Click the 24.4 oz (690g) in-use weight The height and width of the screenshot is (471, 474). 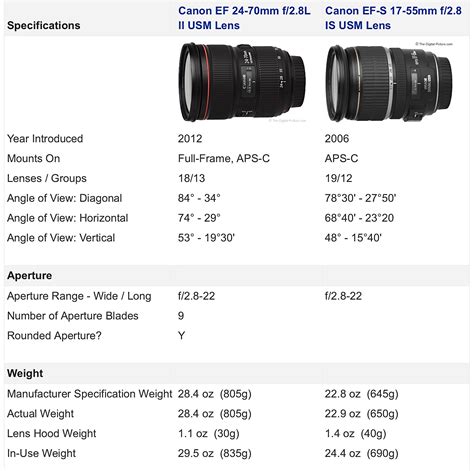coord(362,453)
